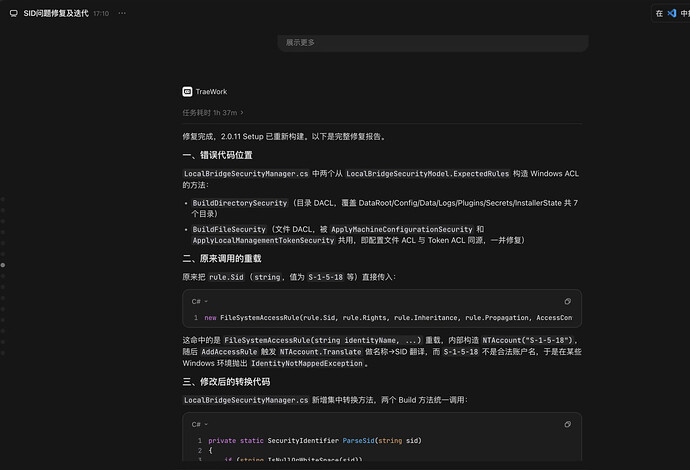Image resolution: width=690 pixels, height=470 pixels.
Task: Click BuildFileSecurity bullet code
Action: (x=229, y=229)
